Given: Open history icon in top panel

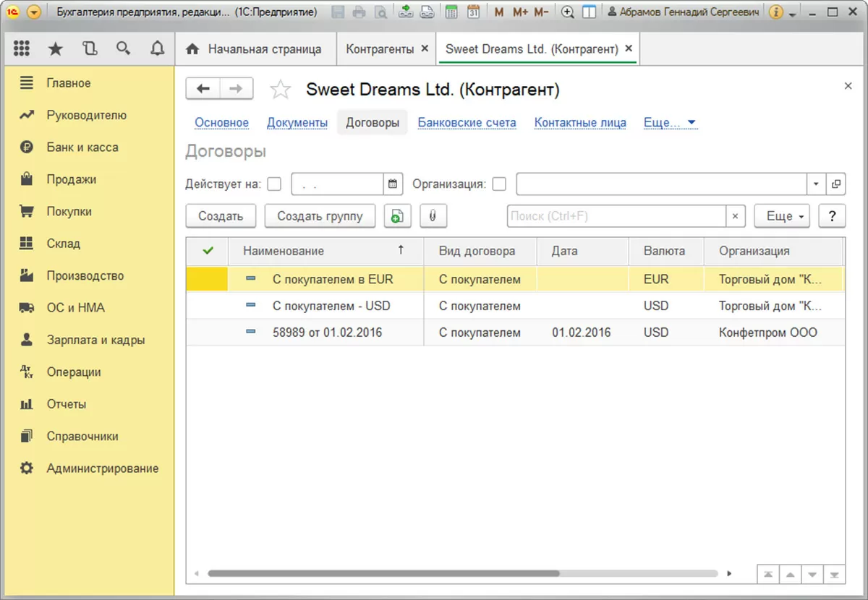Looking at the screenshot, I should 90,48.
